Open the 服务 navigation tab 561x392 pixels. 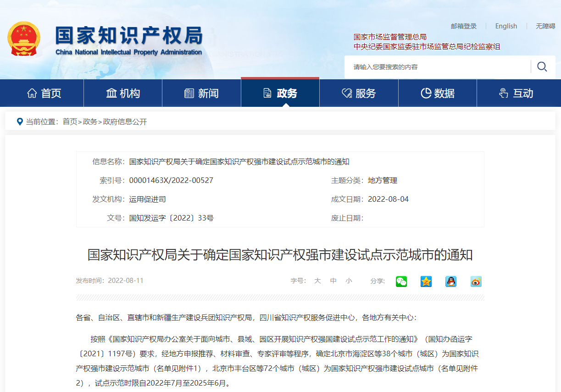(359, 94)
